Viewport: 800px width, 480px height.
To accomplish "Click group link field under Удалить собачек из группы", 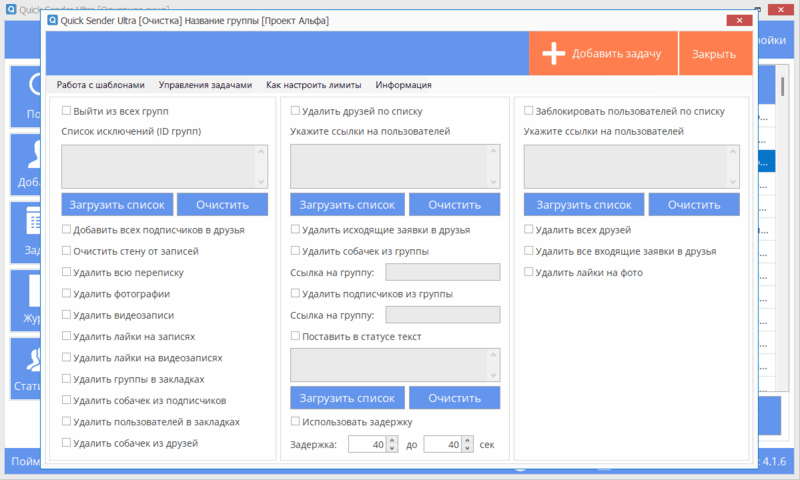I will pos(443,272).
